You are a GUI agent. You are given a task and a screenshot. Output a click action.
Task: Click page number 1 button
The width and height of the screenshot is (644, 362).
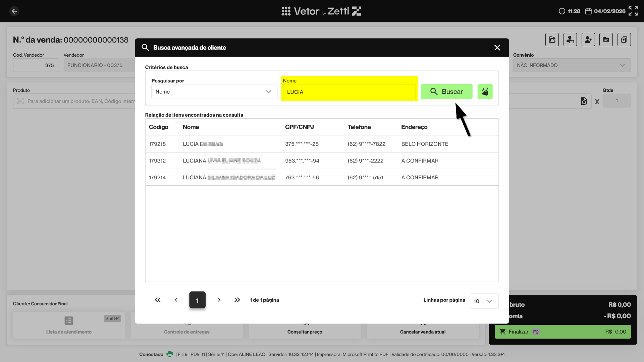(197, 300)
